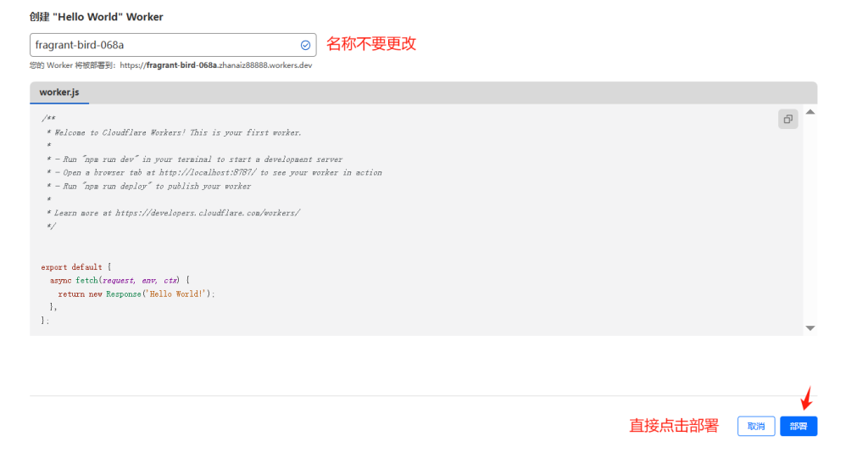868x453 pixels.
Task: Click the code scrollbar down arrow
Action: [810, 328]
